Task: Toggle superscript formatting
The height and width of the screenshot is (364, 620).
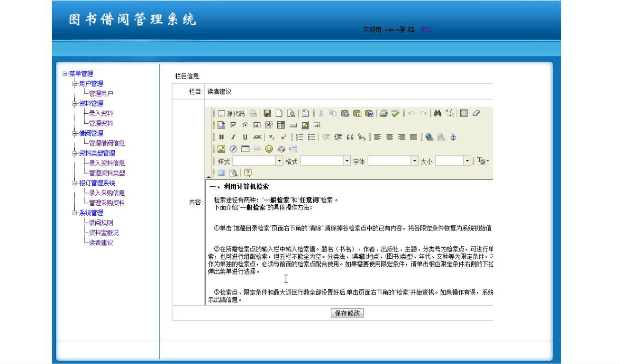Action: pos(283,137)
